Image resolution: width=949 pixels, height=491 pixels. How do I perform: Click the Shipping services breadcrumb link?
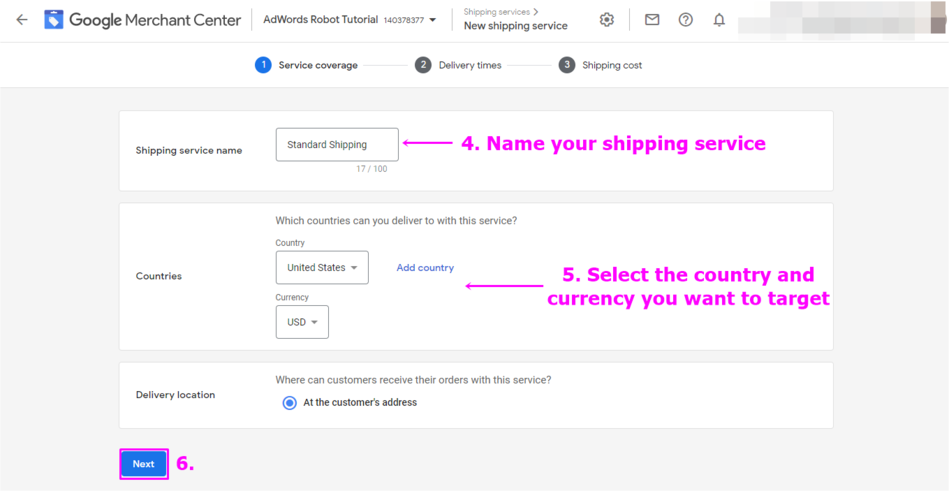tap(497, 12)
